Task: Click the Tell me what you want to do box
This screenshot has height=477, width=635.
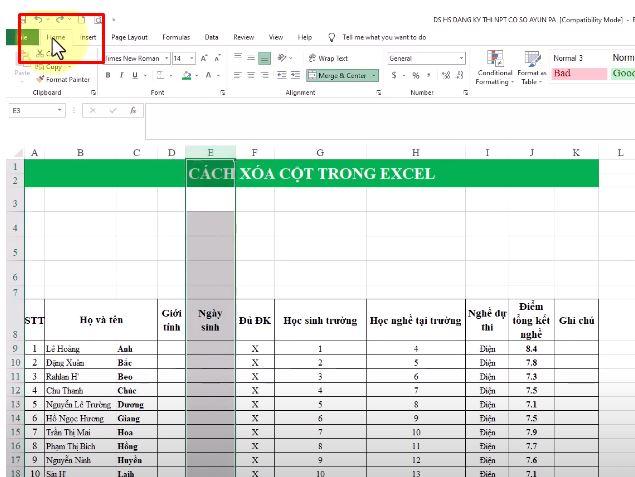Action: (384, 37)
